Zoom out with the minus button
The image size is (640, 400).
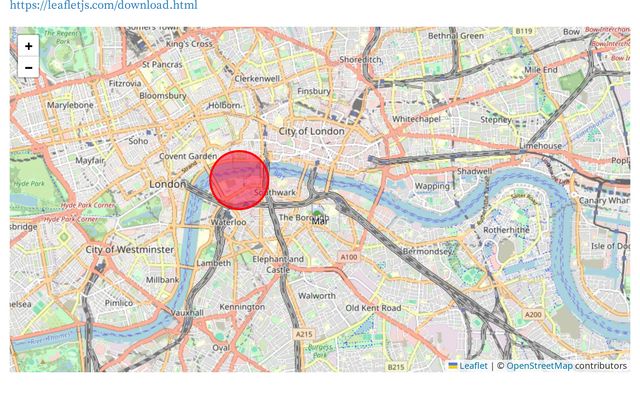point(29,67)
